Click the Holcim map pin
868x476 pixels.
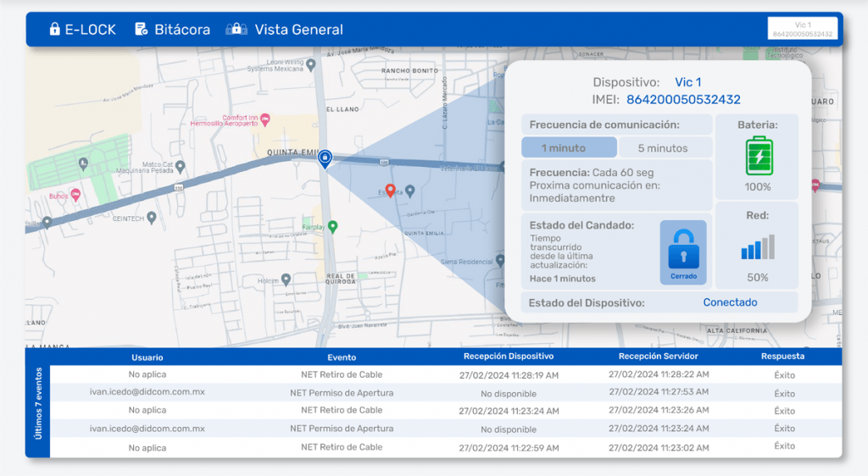(x=287, y=280)
